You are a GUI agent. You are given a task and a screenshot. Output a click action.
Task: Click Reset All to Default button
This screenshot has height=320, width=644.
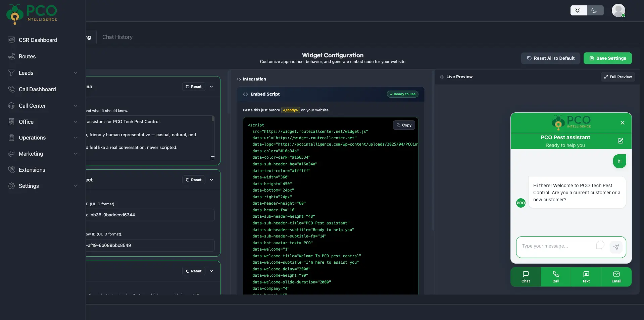coord(550,58)
